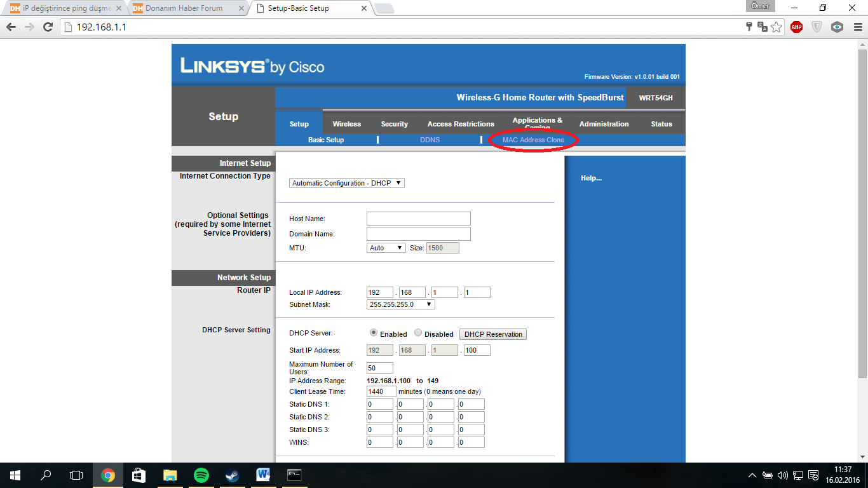This screenshot has width=868, height=488.
Task: Click the Client Lease Time field
Action: point(381,391)
